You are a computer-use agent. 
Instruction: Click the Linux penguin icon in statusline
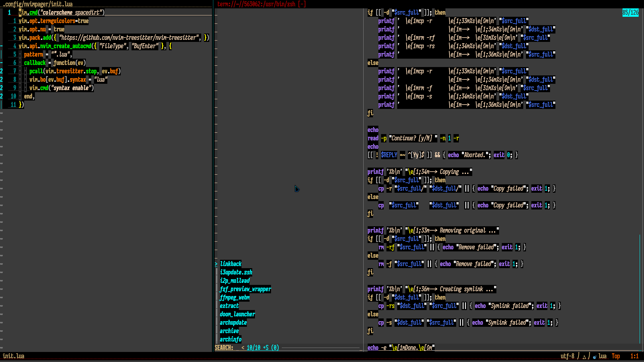584,357
